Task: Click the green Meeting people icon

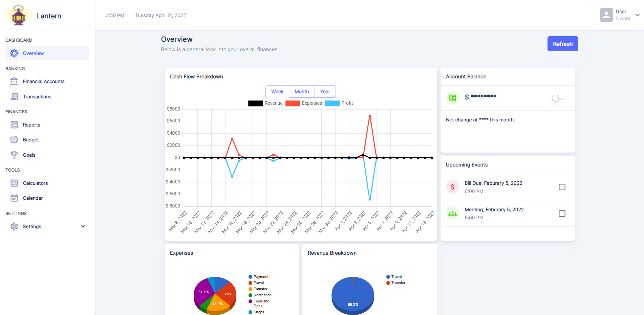Action: (453, 213)
